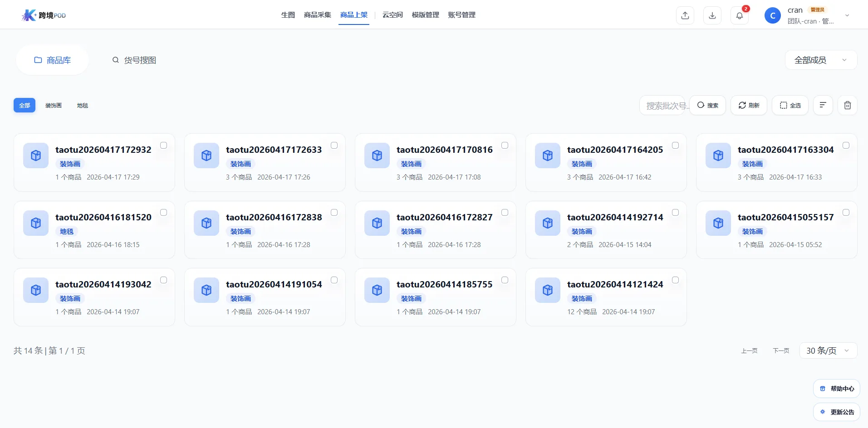Click the batch number search field
Image resolution: width=868 pixels, height=428 pixels.
(663, 106)
